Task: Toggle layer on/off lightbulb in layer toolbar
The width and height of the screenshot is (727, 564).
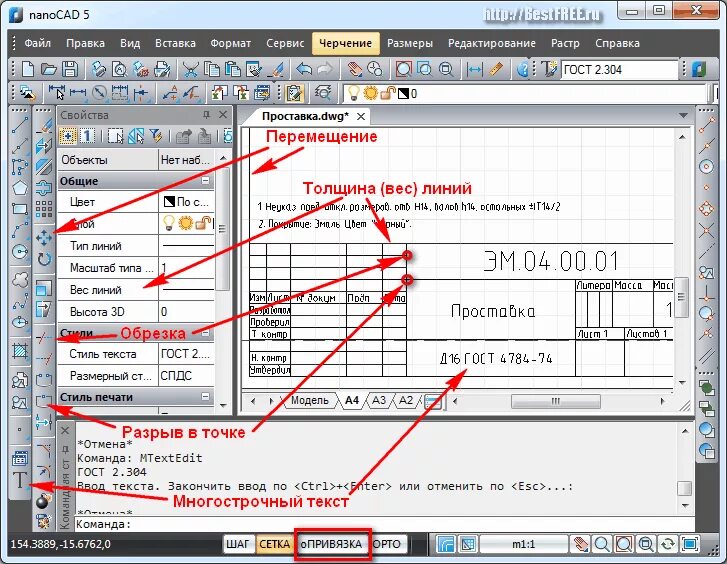Action: (354, 93)
